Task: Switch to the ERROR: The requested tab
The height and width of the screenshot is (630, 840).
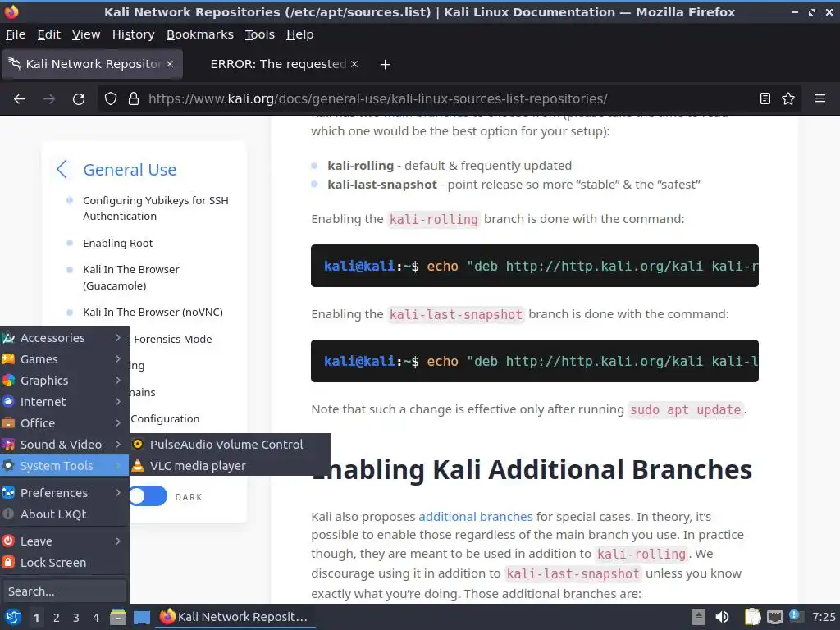Action: tap(277, 64)
